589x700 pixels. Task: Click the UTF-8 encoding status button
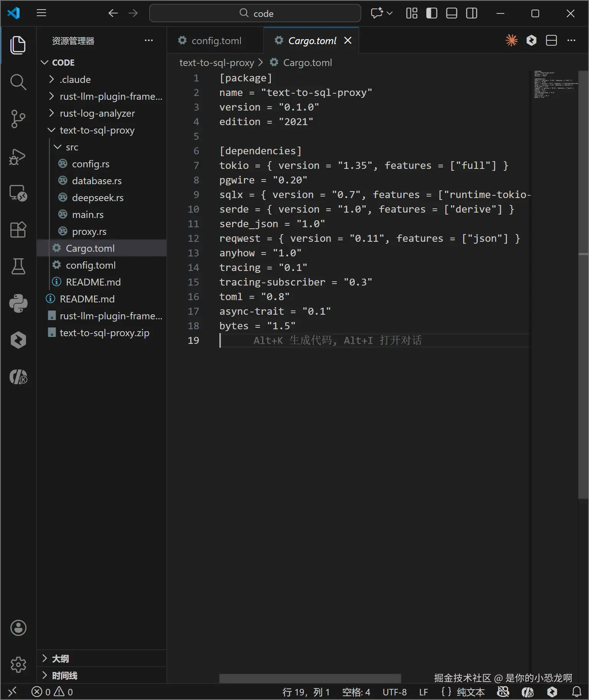(395, 692)
